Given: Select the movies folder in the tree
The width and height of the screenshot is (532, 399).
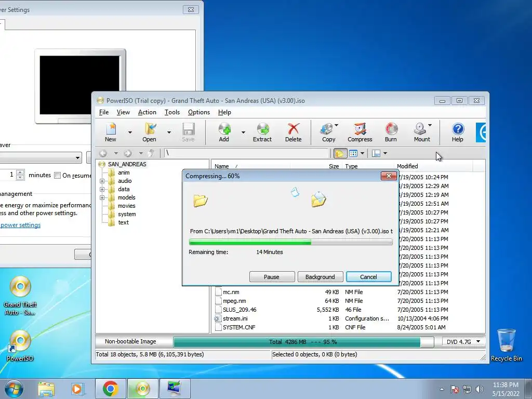Looking at the screenshot, I should point(127,206).
